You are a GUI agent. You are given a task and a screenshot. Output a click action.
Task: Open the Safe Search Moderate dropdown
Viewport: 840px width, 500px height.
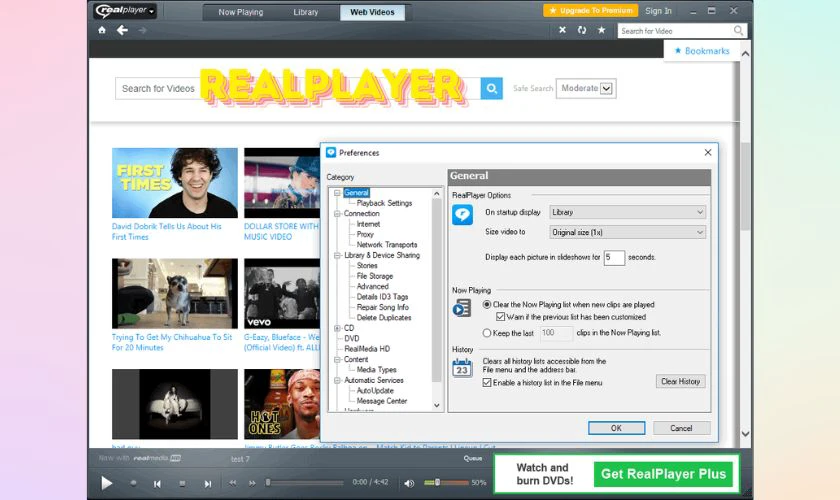coord(586,88)
